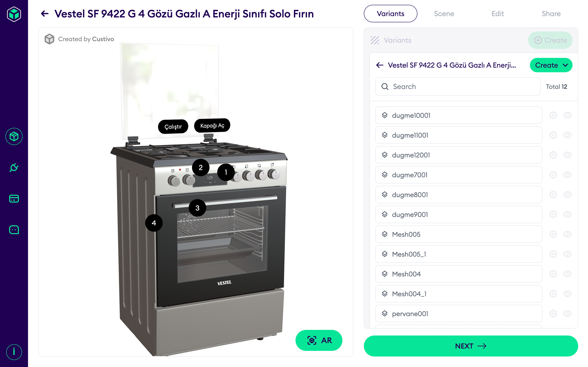
Task: Switch to the Scene tab
Action: (444, 14)
